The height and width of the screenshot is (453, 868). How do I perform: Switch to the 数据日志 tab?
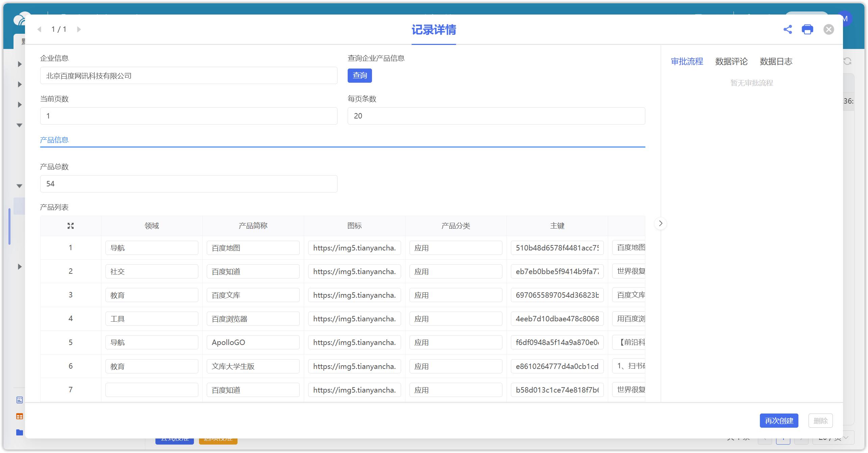tap(776, 61)
